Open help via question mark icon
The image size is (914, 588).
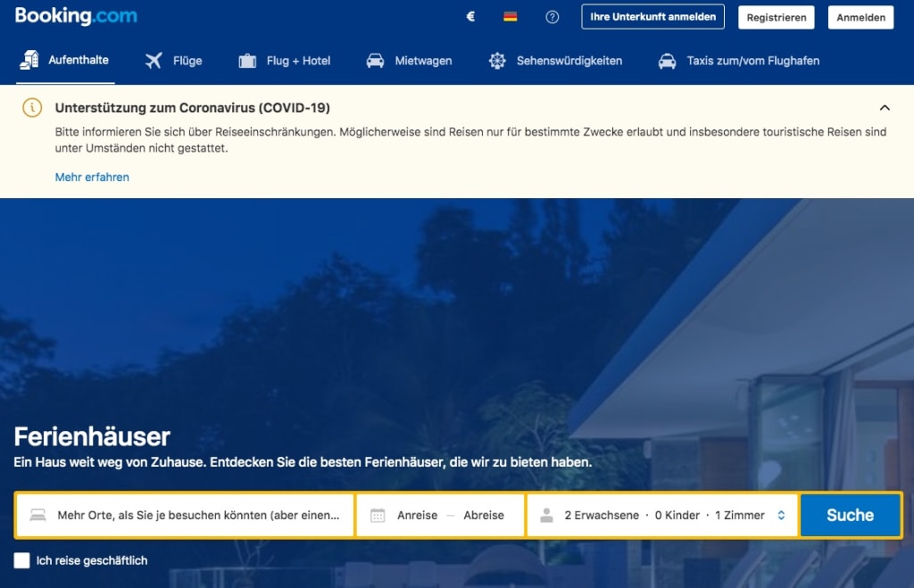[x=552, y=17]
